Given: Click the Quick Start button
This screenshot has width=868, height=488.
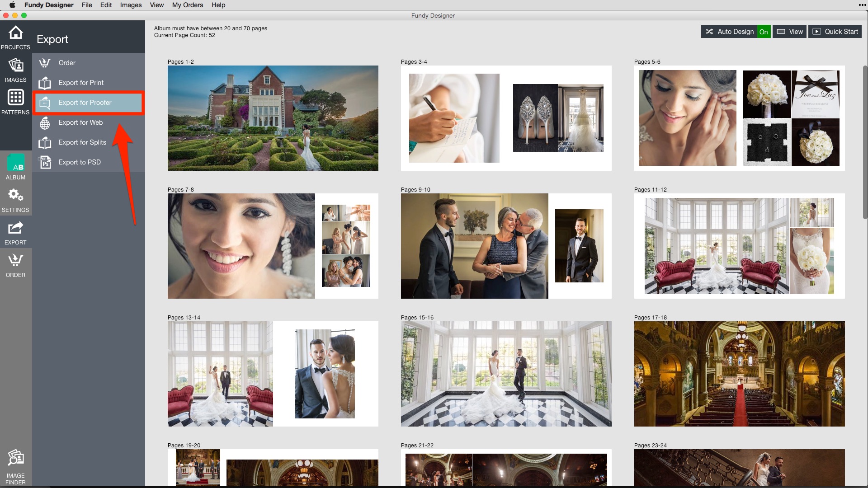Looking at the screenshot, I should (x=835, y=32).
